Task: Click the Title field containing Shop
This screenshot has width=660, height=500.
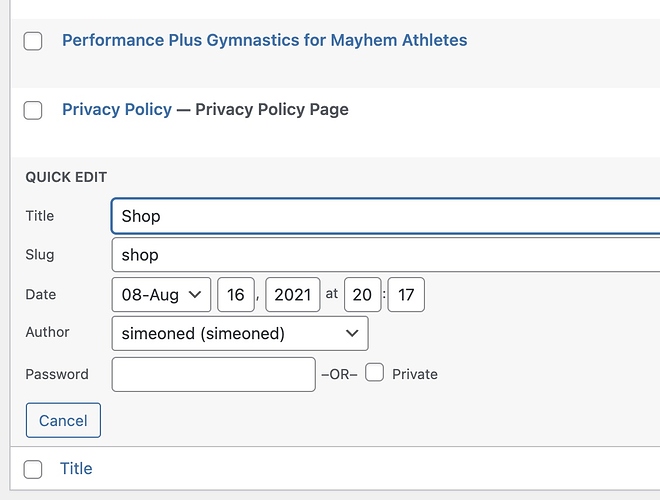Action: 385,216
